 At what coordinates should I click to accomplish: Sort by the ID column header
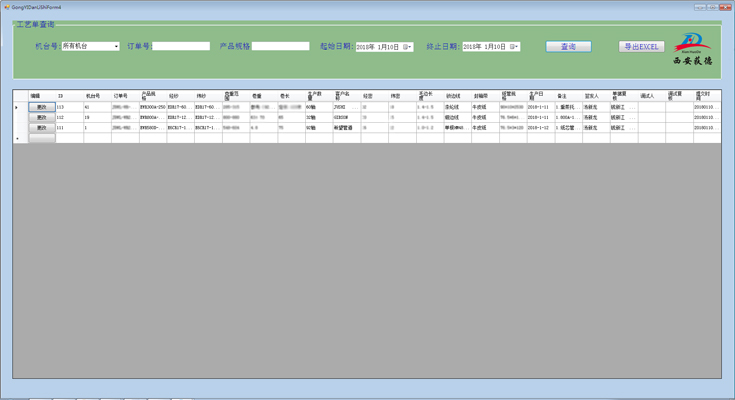pos(68,96)
